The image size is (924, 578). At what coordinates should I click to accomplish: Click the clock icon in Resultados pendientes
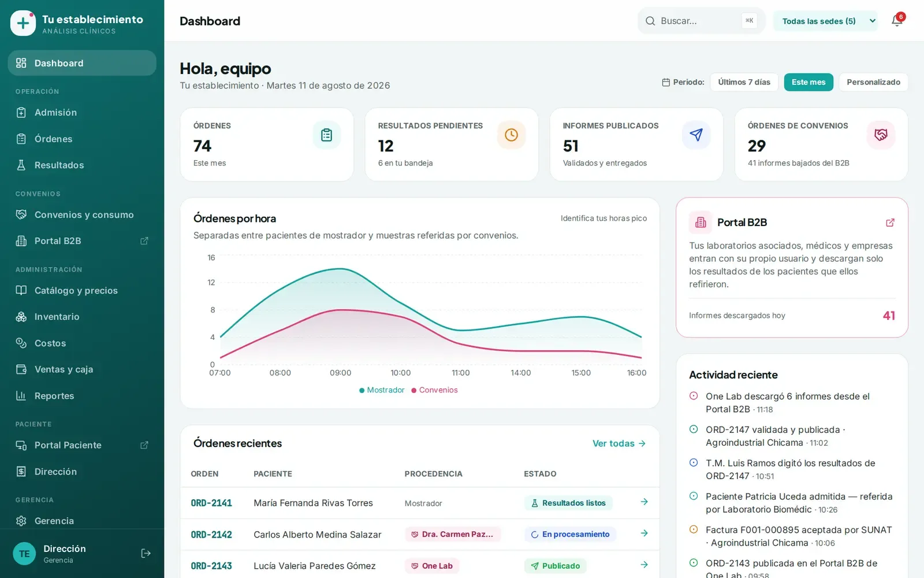(x=511, y=135)
